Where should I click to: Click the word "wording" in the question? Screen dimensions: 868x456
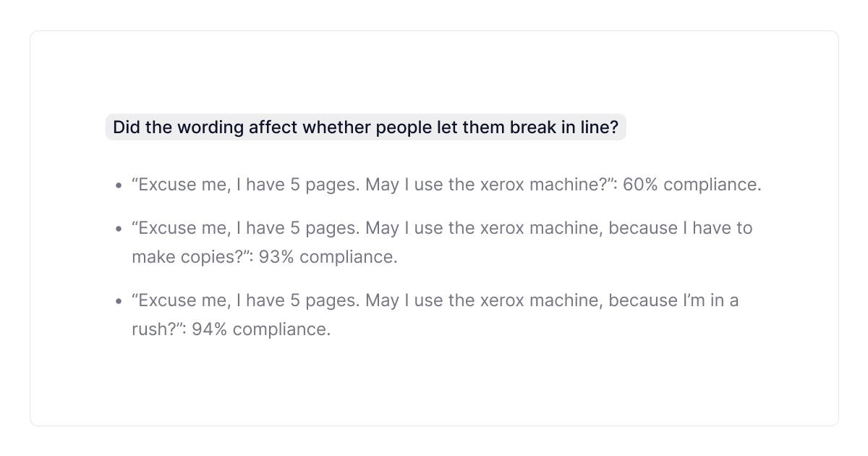point(209,128)
